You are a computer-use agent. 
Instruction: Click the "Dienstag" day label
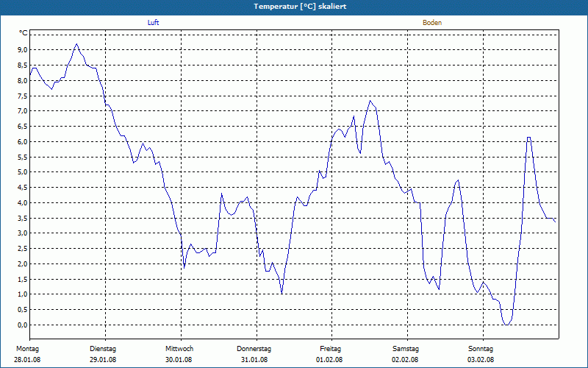pyautogui.click(x=103, y=349)
